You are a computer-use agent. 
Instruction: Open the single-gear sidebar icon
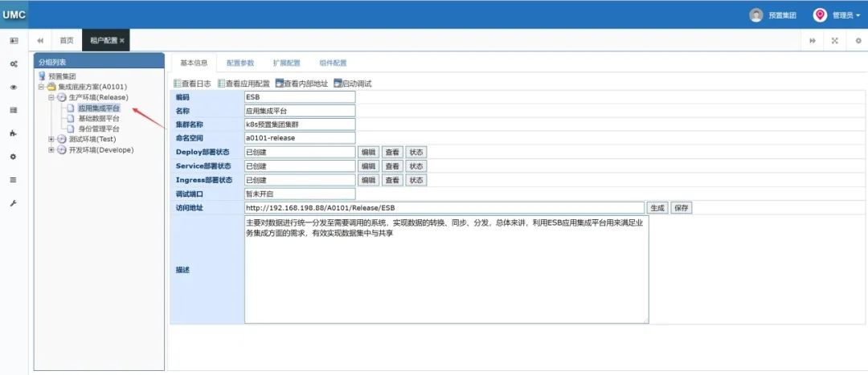pyautogui.click(x=14, y=157)
